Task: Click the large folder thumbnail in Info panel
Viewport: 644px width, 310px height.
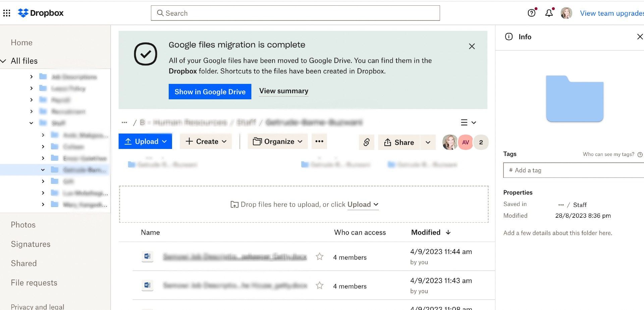Action: tap(575, 99)
